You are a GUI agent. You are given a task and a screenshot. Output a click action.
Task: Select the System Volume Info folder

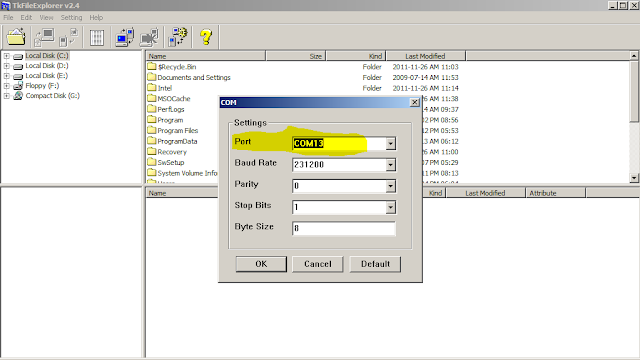coord(187,173)
